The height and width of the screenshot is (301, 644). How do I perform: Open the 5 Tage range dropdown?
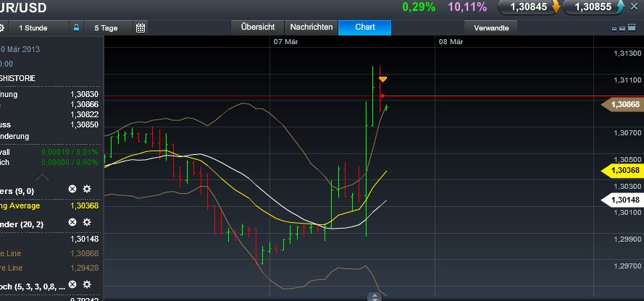(109, 28)
